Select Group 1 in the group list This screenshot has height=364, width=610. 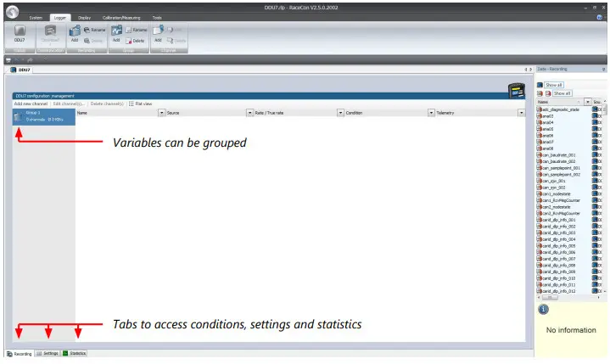[x=44, y=117]
